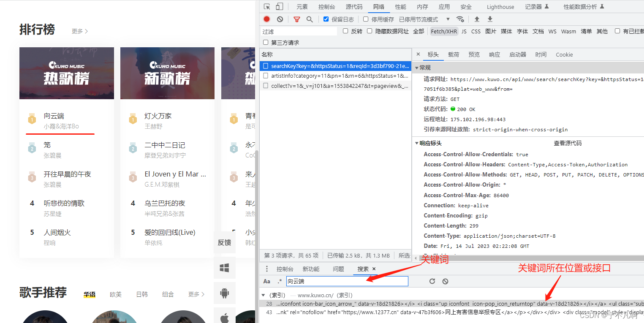The height and width of the screenshot is (323, 644).
Task: Click the search field containing 向云端
Action: 347,281
